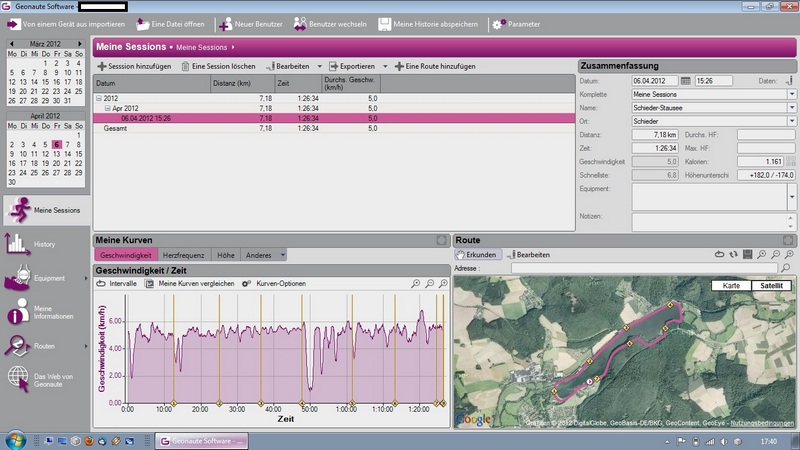Open Meine Informationen in sidebar
800x450 pixels.
[18, 313]
